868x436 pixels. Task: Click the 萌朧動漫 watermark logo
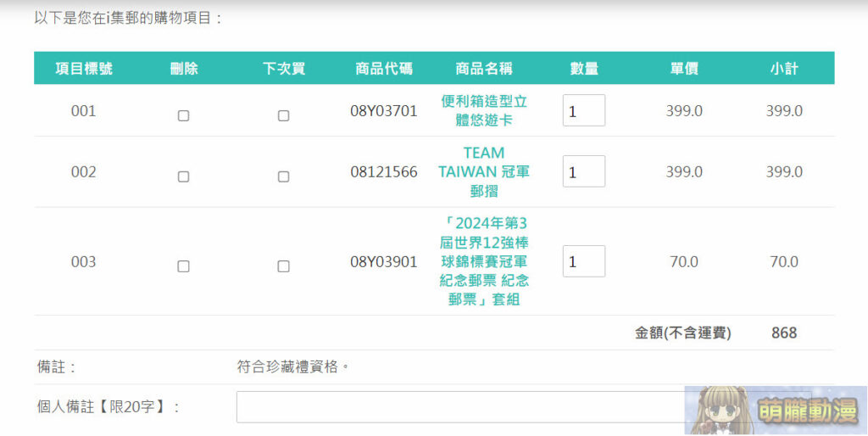click(776, 412)
